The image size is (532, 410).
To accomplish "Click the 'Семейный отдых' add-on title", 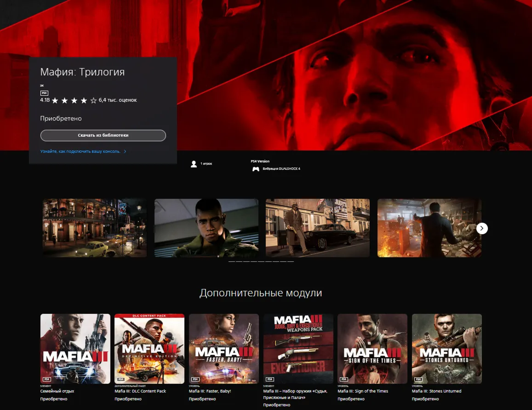I will pos(57,391).
